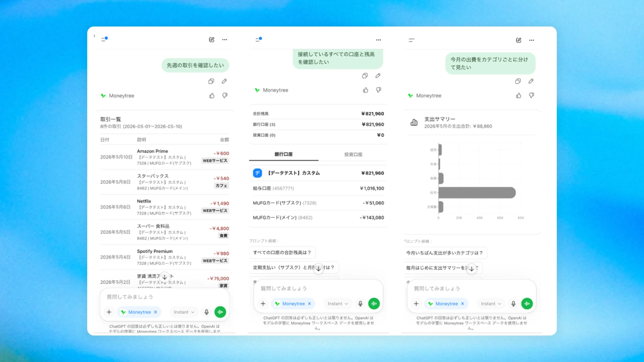Start voice mode in left panel

pos(220,312)
